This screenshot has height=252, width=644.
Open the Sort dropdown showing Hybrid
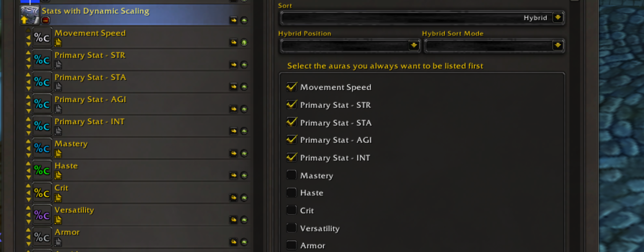pyautogui.click(x=422, y=18)
